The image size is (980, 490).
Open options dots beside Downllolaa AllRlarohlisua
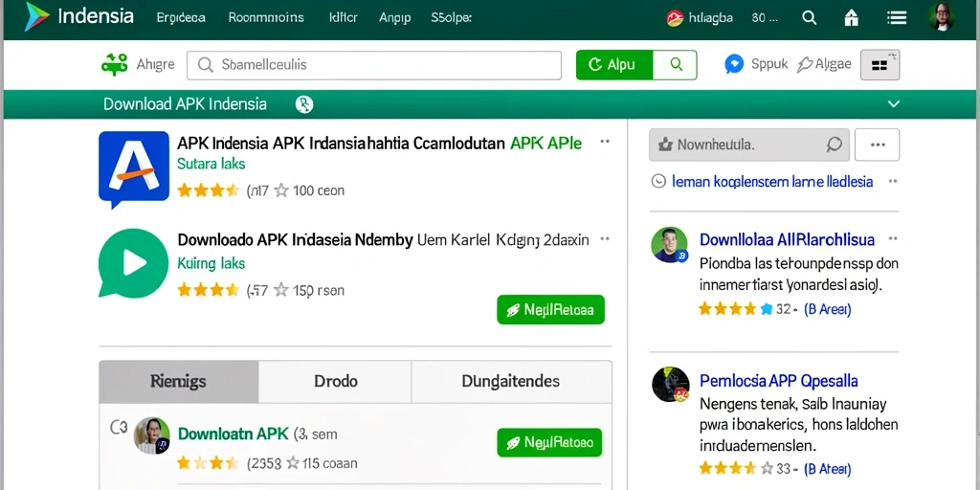tap(893, 238)
